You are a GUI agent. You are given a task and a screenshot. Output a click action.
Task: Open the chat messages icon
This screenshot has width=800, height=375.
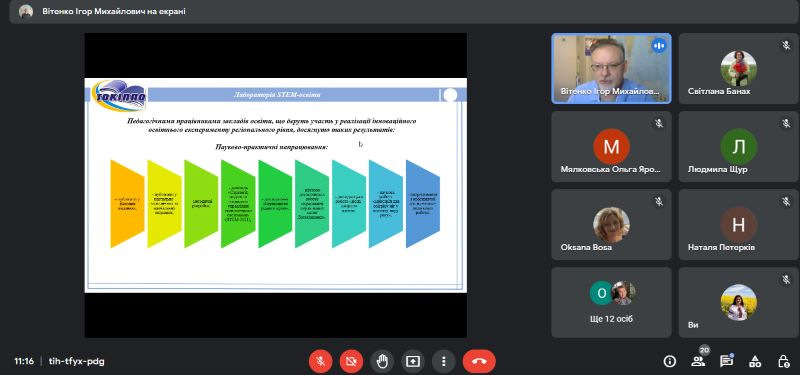click(726, 362)
